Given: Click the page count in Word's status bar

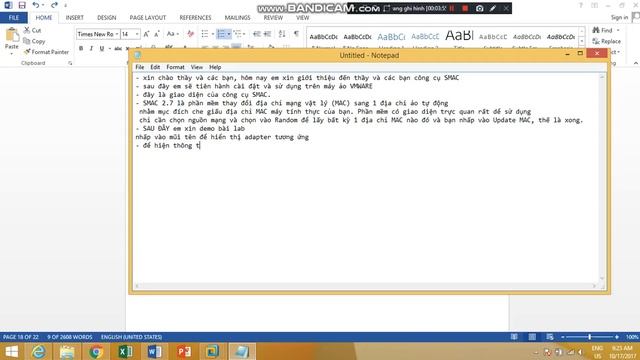Looking at the screenshot, I should [21, 337].
